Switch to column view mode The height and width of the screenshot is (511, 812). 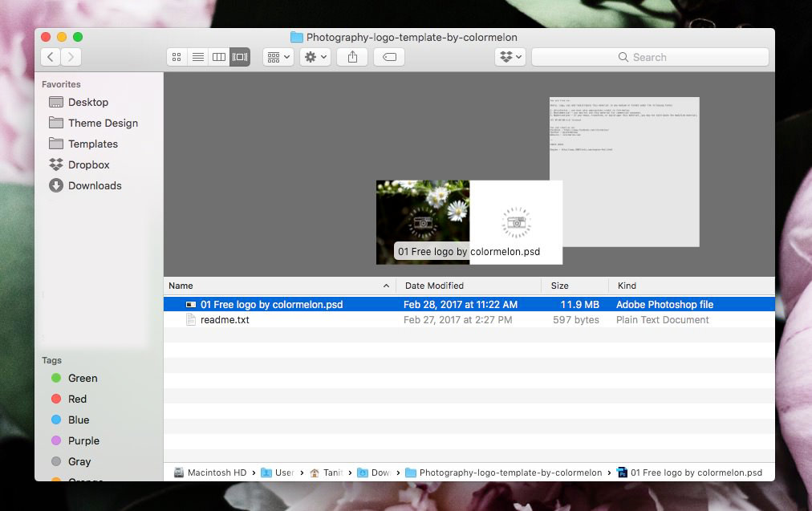coord(218,57)
